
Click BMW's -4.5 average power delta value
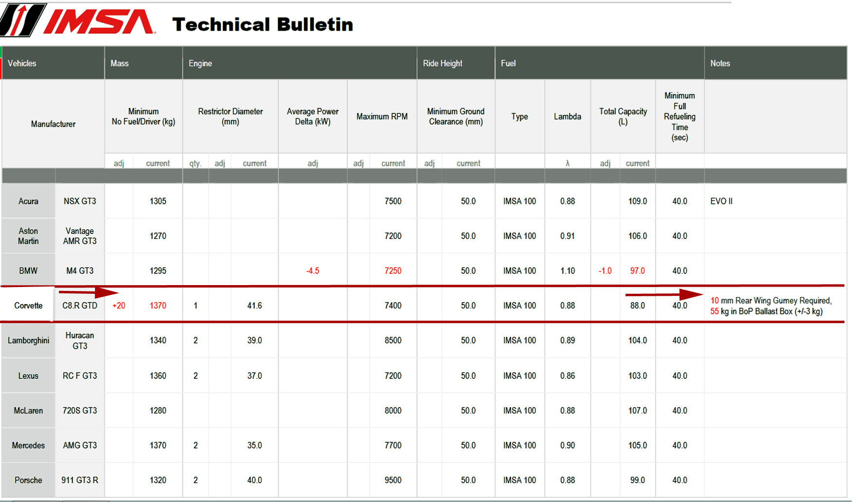313,271
